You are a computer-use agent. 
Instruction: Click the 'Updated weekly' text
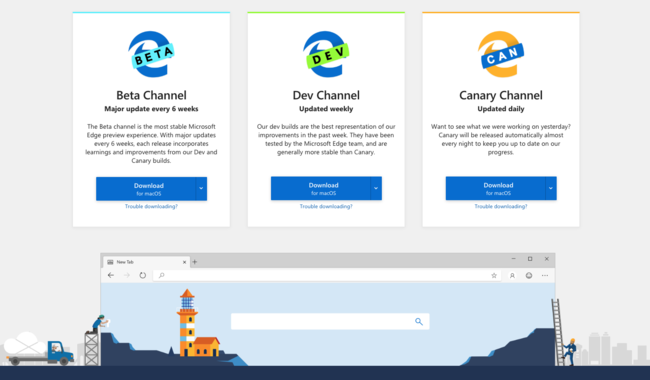326,109
